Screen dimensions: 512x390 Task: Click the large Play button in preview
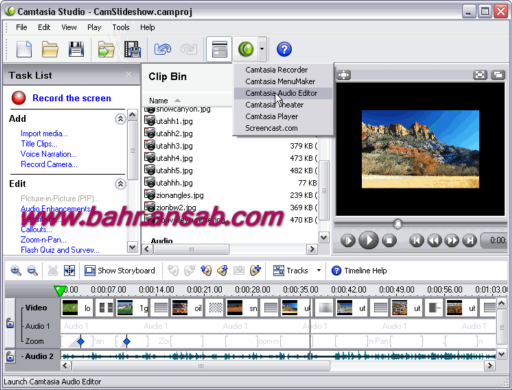(x=368, y=240)
